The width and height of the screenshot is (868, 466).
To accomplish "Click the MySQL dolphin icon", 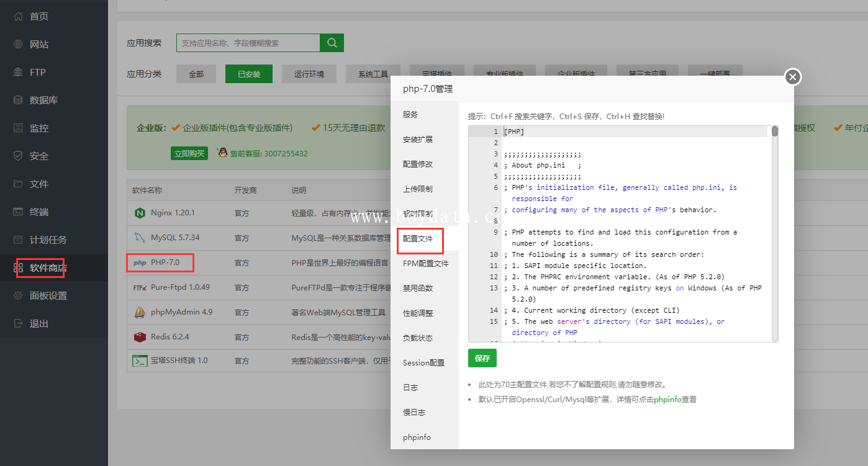I will click(x=139, y=238).
